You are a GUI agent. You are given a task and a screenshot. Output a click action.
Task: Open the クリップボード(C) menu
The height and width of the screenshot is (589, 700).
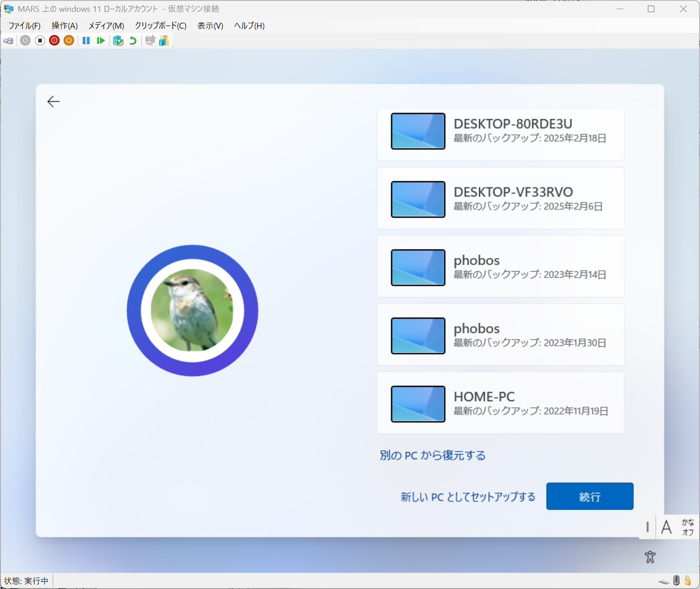pos(160,26)
